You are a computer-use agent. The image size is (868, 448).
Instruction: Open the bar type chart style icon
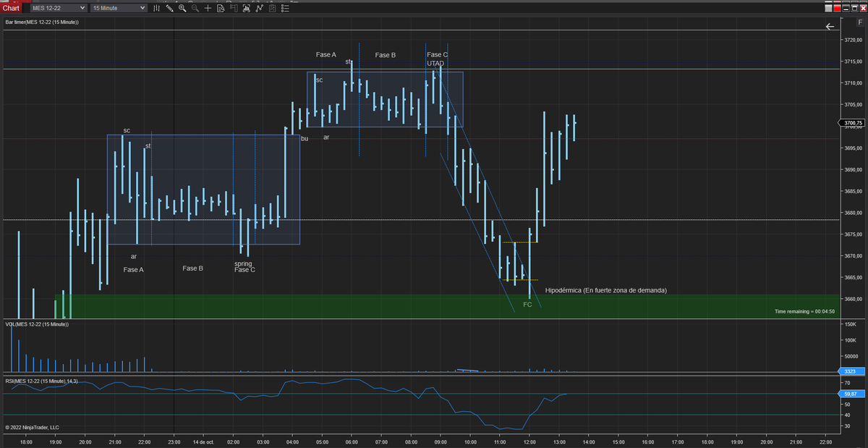[157, 8]
